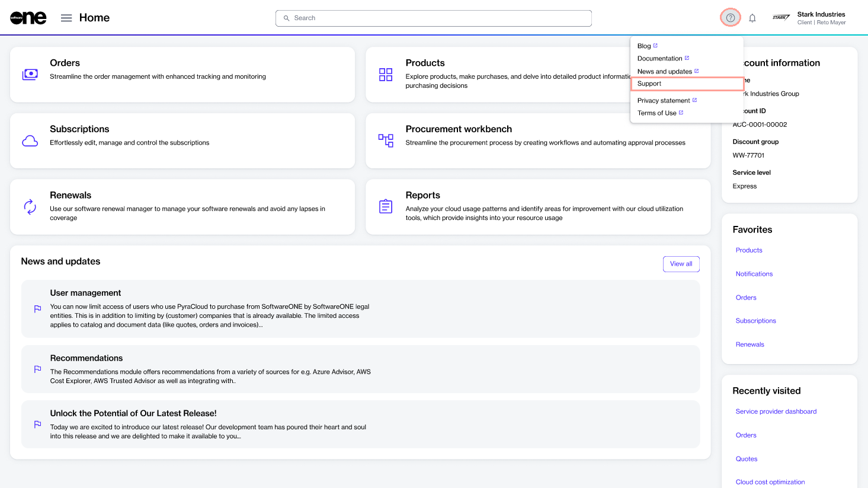Choose Blog in the help menu
This screenshot has height=488, width=868.
644,46
